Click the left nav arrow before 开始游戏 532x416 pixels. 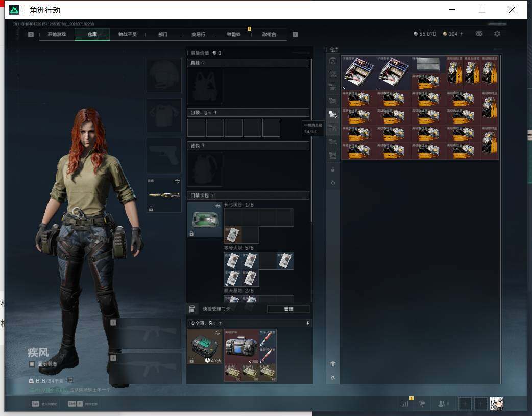(x=31, y=34)
